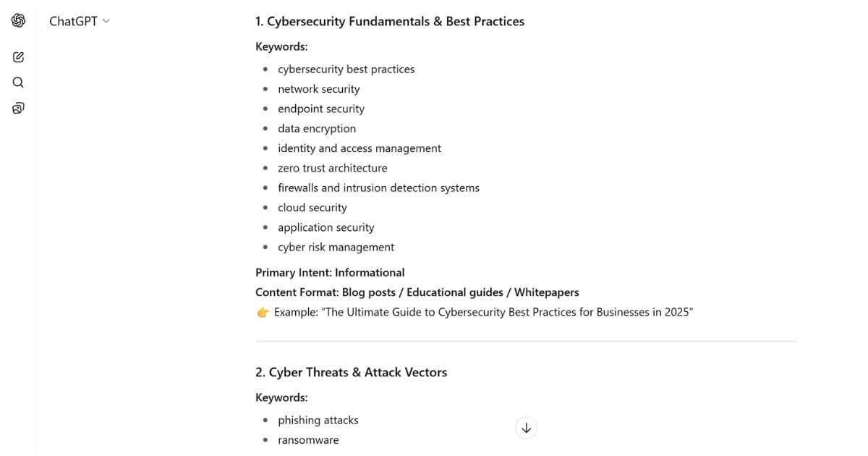This screenshot has height=456, width=868.
Task: Click the 'zero trust architecture' keyword
Action: [x=332, y=168]
